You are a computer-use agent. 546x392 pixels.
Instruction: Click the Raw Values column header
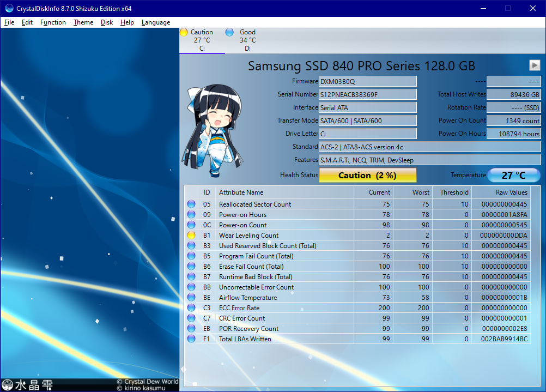(x=501, y=192)
